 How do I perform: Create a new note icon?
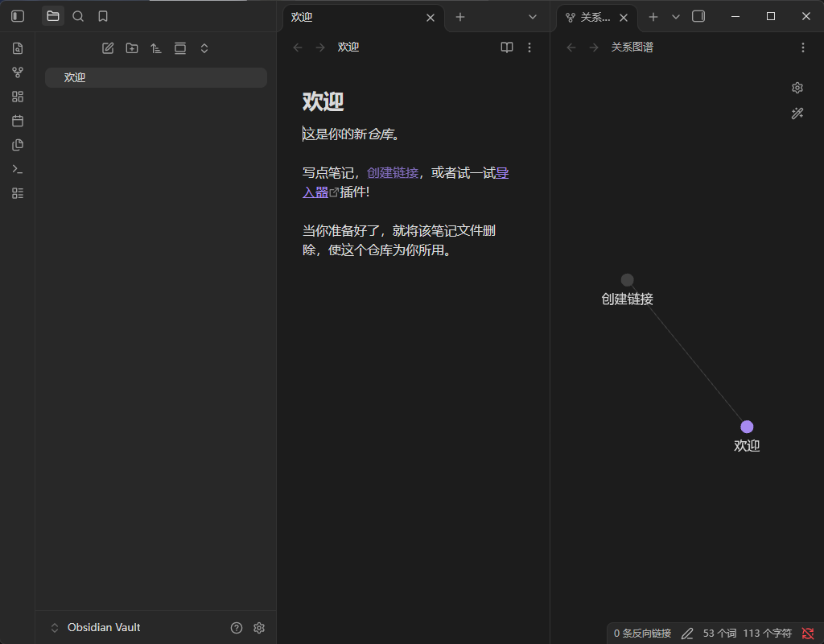[x=108, y=48]
